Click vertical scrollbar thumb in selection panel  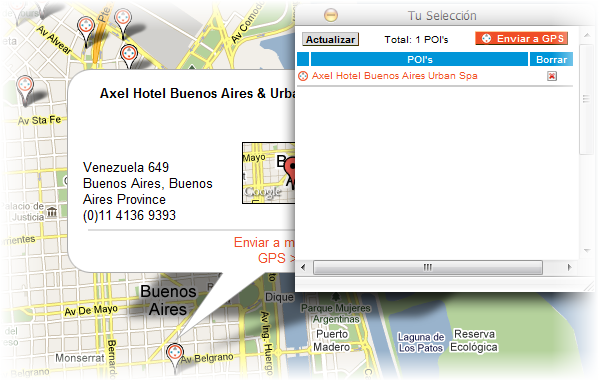coord(586,99)
